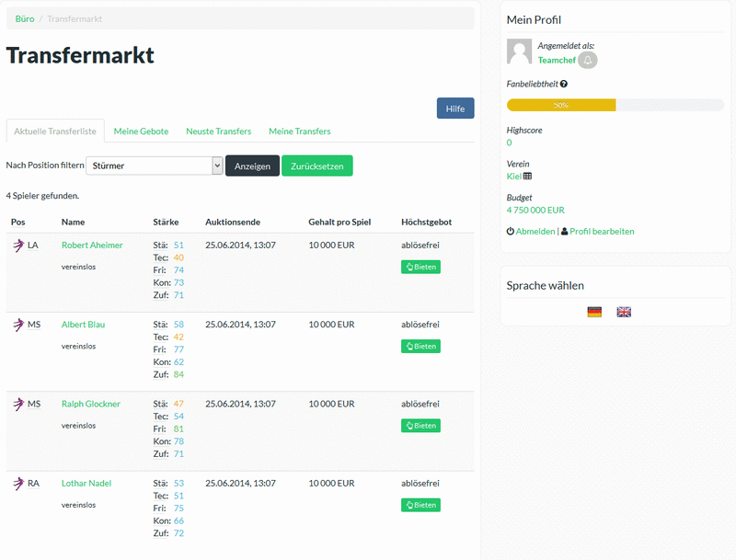Image resolution: width=736 pixels, height=560 pixels.
Task: Select the British flag to switch language
Action: point(624,312)
